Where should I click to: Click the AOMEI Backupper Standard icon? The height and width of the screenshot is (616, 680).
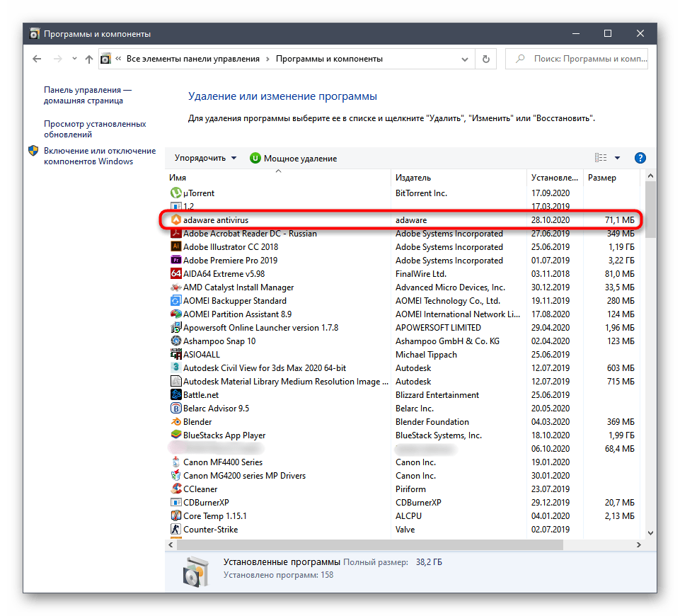coord(175,301)
